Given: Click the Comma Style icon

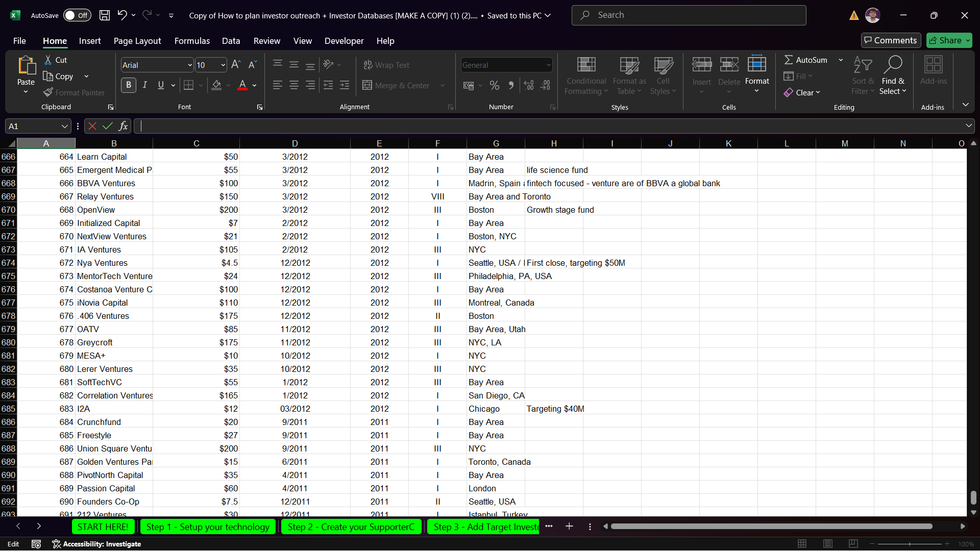Looking at the screenshot, I should pos(511,85).
